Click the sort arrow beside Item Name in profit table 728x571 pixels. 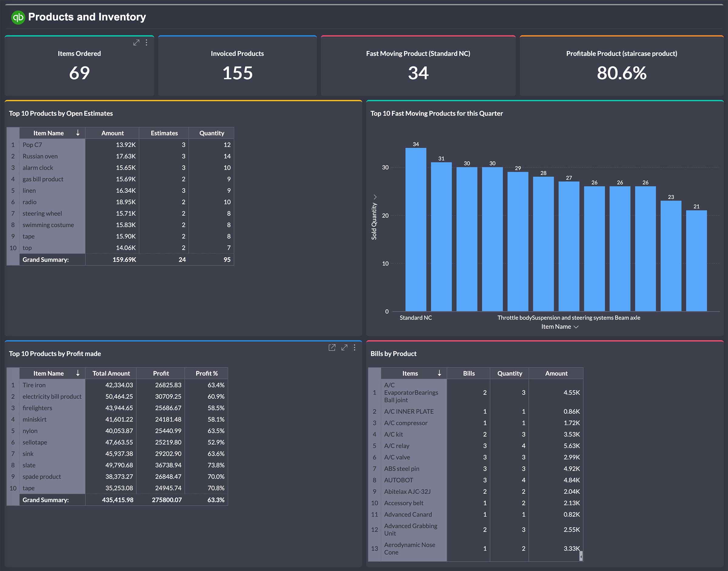point(78,373)
